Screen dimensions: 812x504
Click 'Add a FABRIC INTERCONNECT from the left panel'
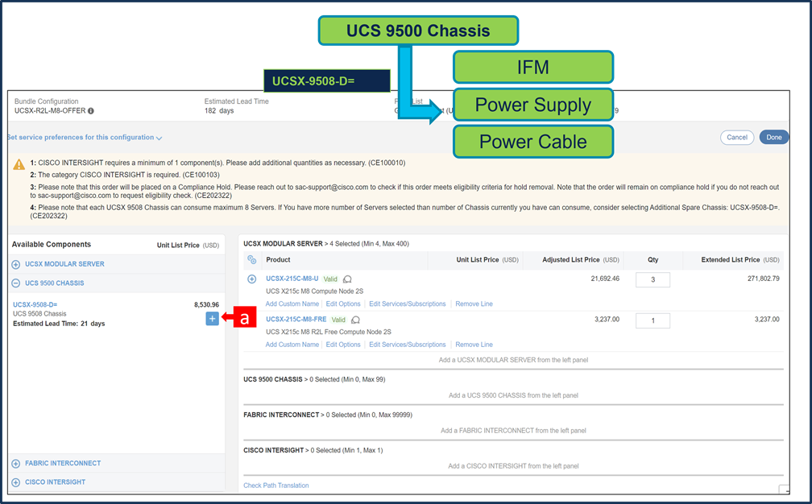(x=513, y=431)
